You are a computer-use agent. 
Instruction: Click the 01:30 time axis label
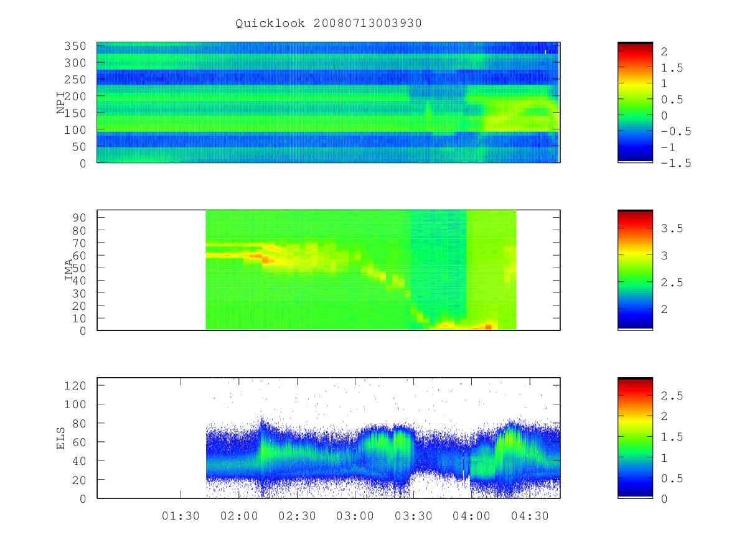(181, 516)
